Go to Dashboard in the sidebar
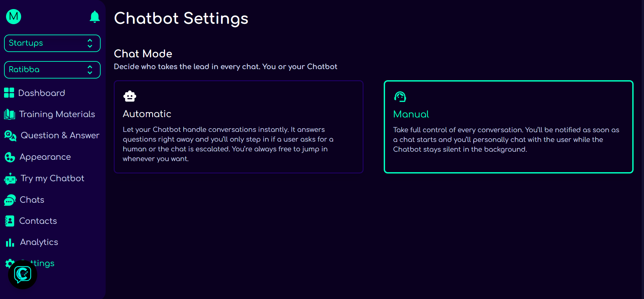The image size is (644, 299). coord(42,93)
